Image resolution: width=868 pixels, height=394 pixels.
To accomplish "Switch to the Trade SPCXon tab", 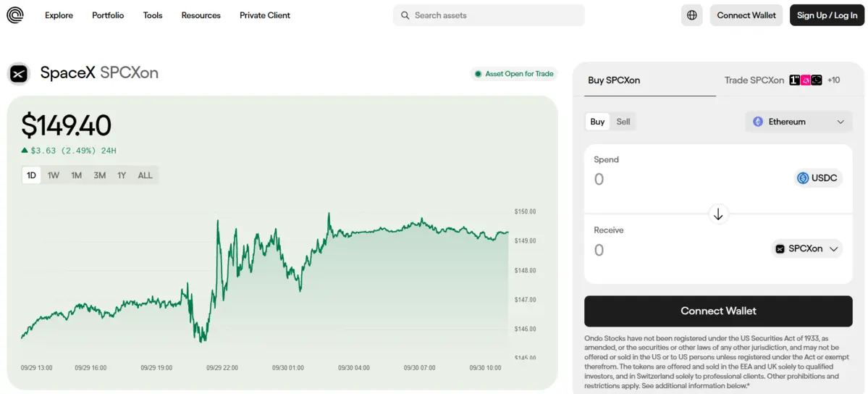I will [754, 80].
